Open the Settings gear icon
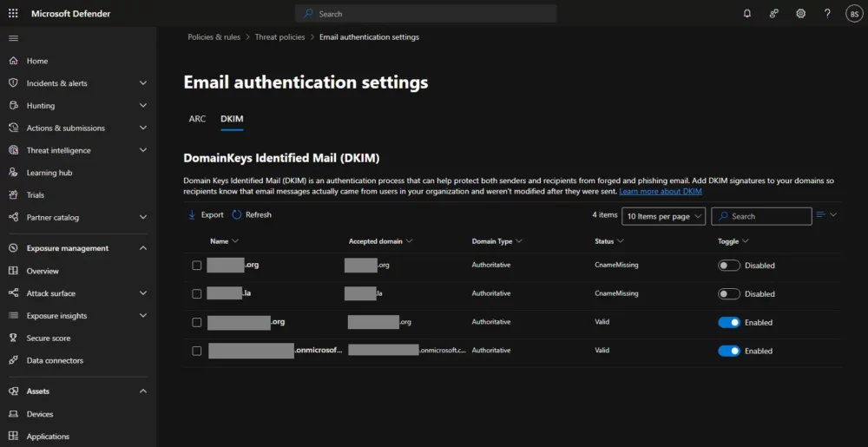The image size is (868, 447). (x=800, y=14)
